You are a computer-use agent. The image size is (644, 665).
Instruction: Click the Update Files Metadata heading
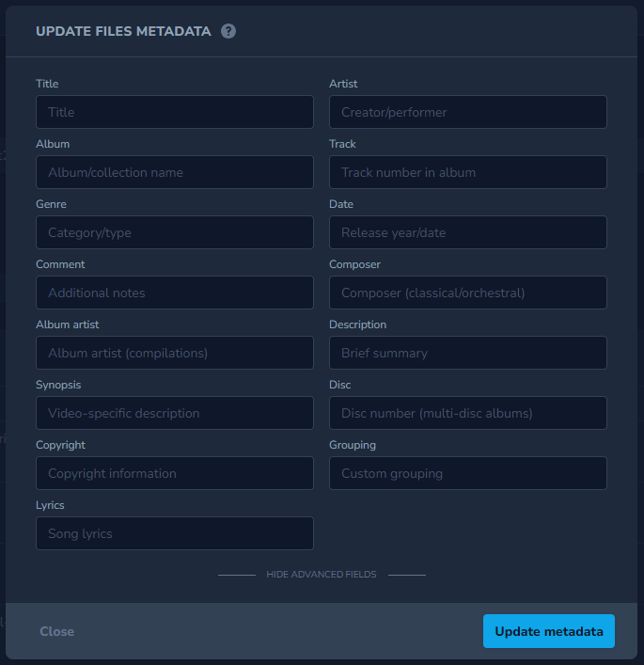123,31
